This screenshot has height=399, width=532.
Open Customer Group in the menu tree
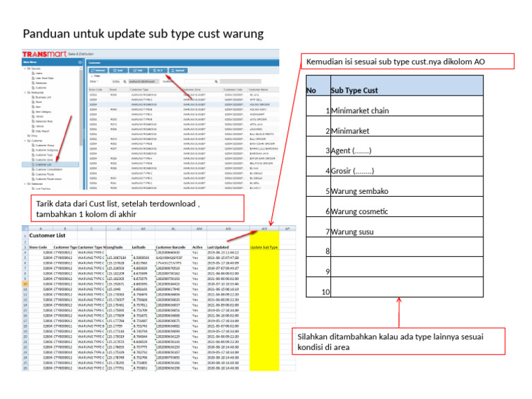click(x=43, y=145)
